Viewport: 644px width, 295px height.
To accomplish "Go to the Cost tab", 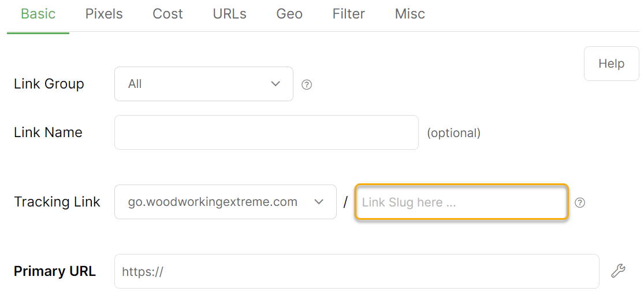I will point(167,14).
